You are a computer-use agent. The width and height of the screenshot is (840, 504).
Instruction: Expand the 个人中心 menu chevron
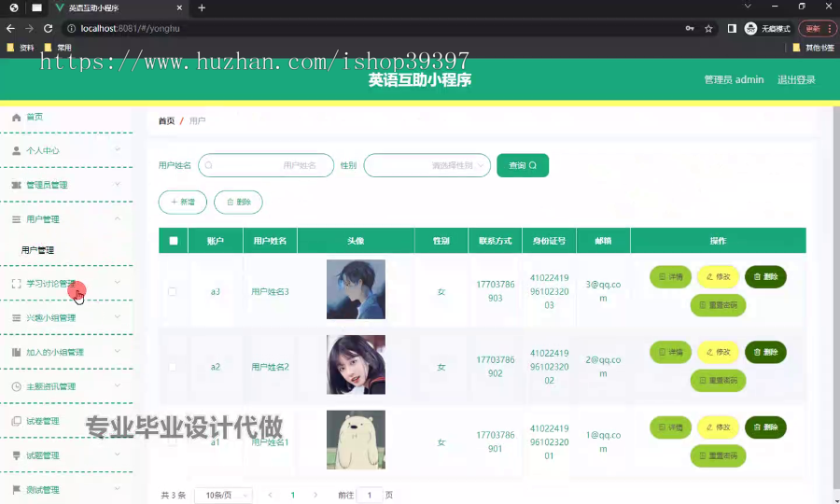pos(118,149)
